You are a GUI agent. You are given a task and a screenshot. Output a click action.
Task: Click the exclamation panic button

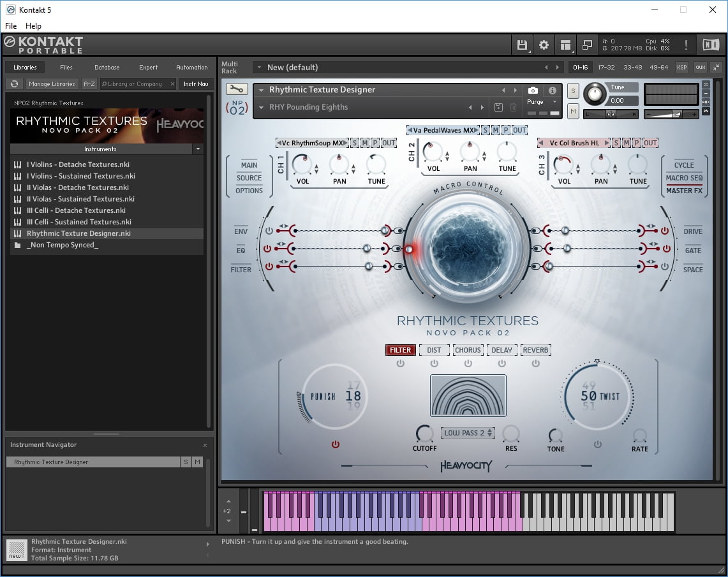pos(686,45)
